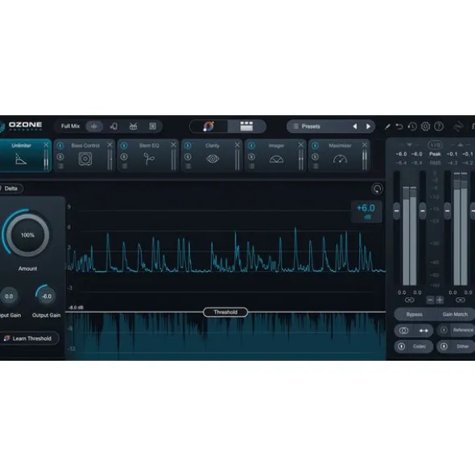
Task: Open the Master Assistant view
Action: [x=209, y=126]
